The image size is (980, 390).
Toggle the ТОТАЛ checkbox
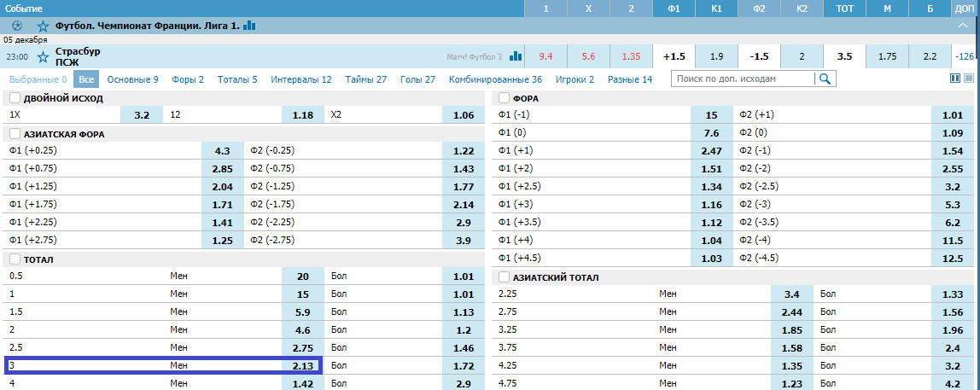coord(15,259)
